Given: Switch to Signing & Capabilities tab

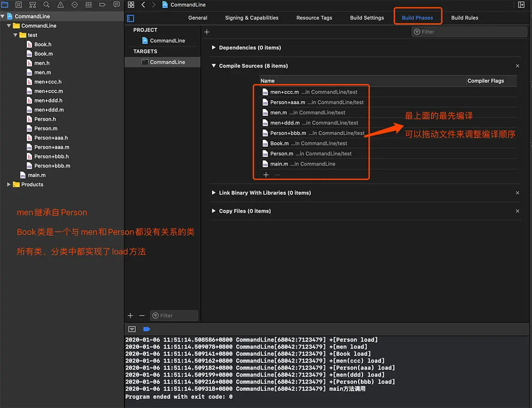Looking at the screenshot, I should pyautogui.click(x=252, y=18).
